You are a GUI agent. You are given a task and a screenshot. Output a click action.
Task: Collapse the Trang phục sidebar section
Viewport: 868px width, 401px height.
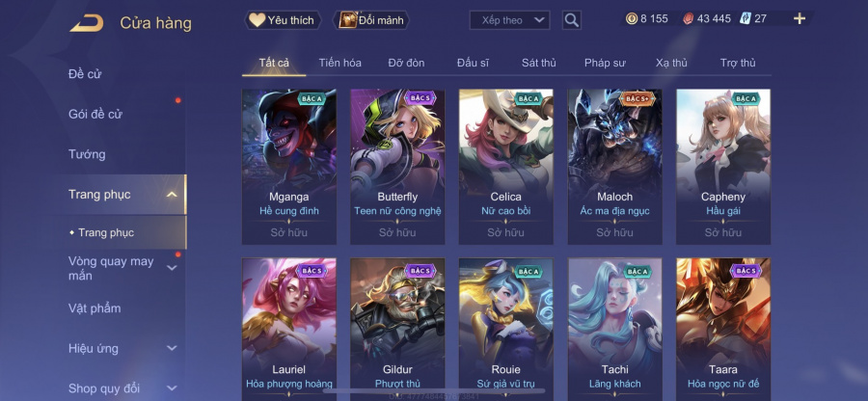point(173,195)
